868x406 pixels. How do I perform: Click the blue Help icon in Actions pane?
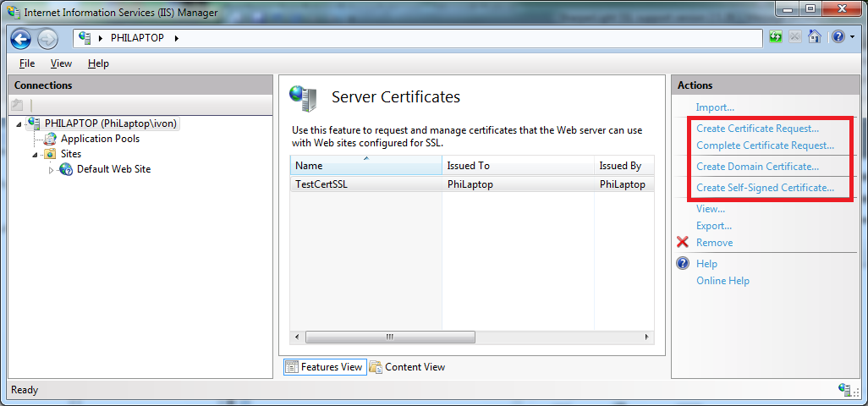[x=683, y=263]
